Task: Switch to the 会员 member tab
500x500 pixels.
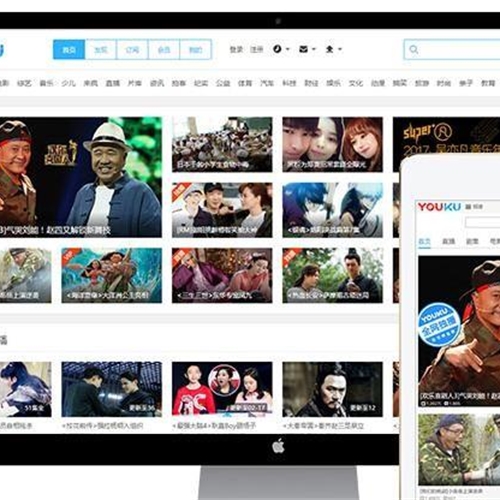Action: (x=164, y=50)
